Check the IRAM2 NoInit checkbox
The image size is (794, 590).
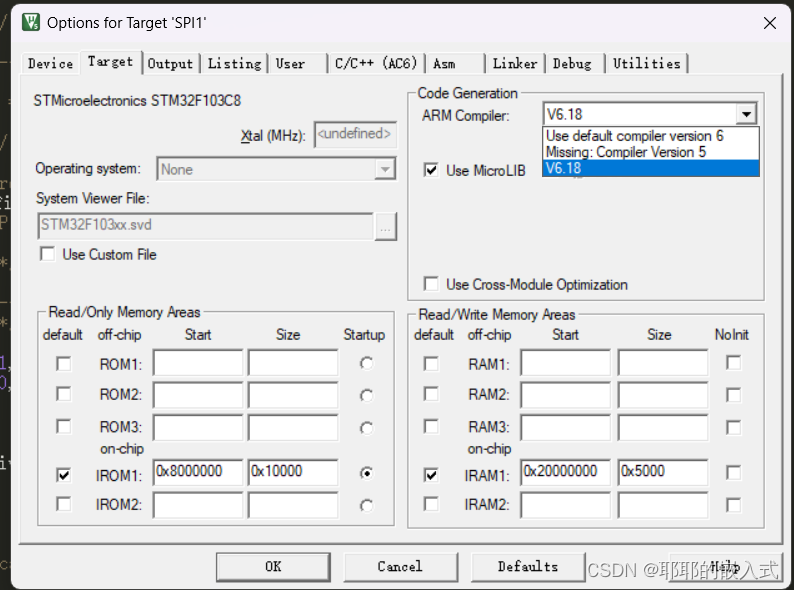733,505
